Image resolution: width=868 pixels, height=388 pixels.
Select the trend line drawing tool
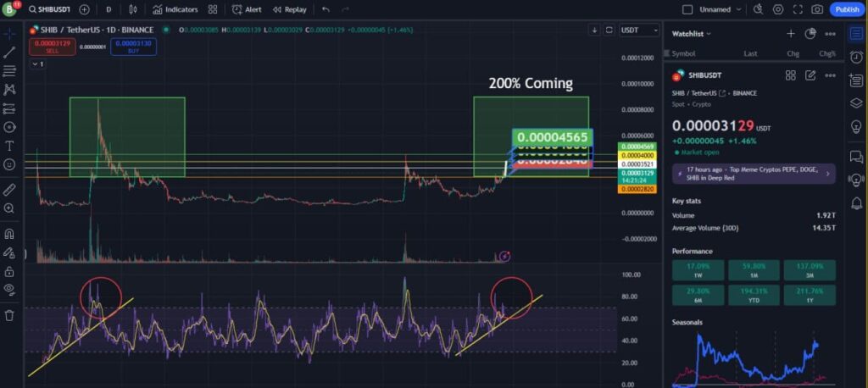(x=9, y=53)
